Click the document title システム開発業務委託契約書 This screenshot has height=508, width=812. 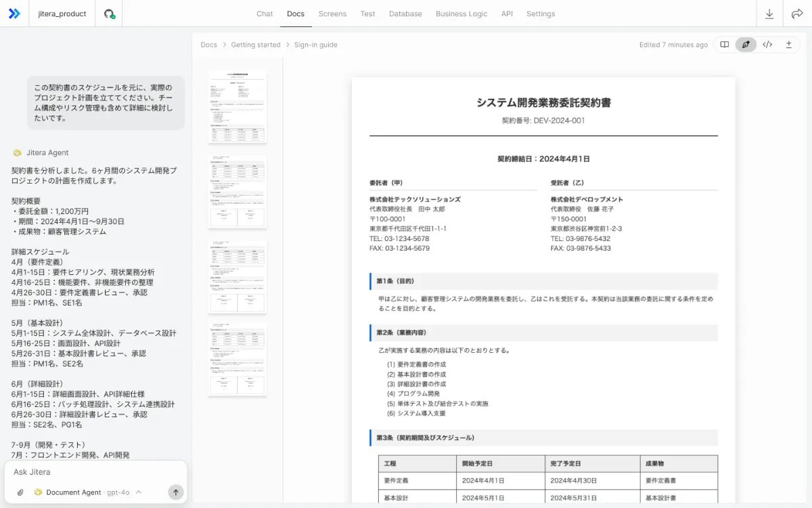click(x=543, y=102)
